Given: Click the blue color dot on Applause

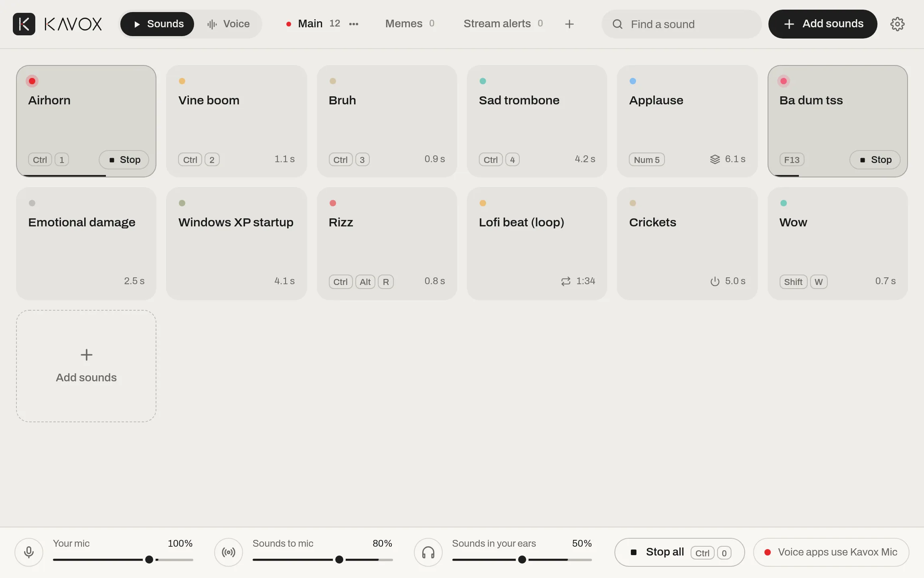Looking at the screenshot, I should (633, 81).
